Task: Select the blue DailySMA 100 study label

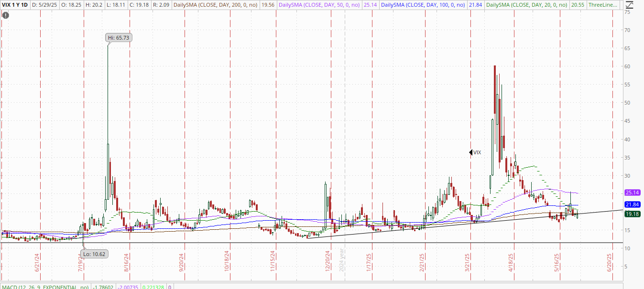Action: pyautogui.click(x=423, y=5)
